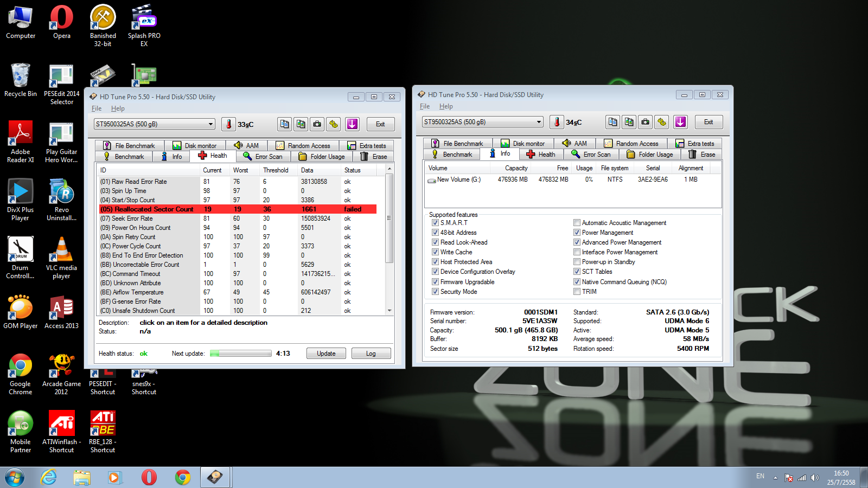
Task: Click the thermometer icon in the Info window
Action: (x=557, y=122)
